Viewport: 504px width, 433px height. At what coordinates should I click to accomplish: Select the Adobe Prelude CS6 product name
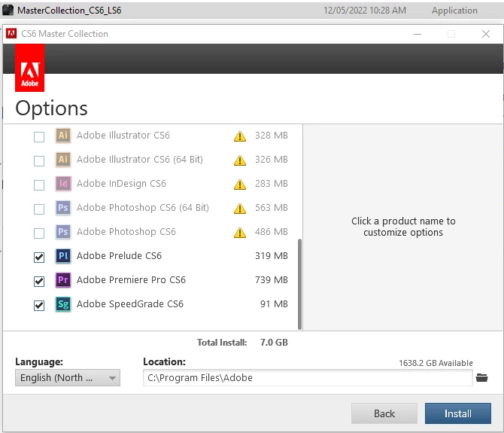(119, 256)
